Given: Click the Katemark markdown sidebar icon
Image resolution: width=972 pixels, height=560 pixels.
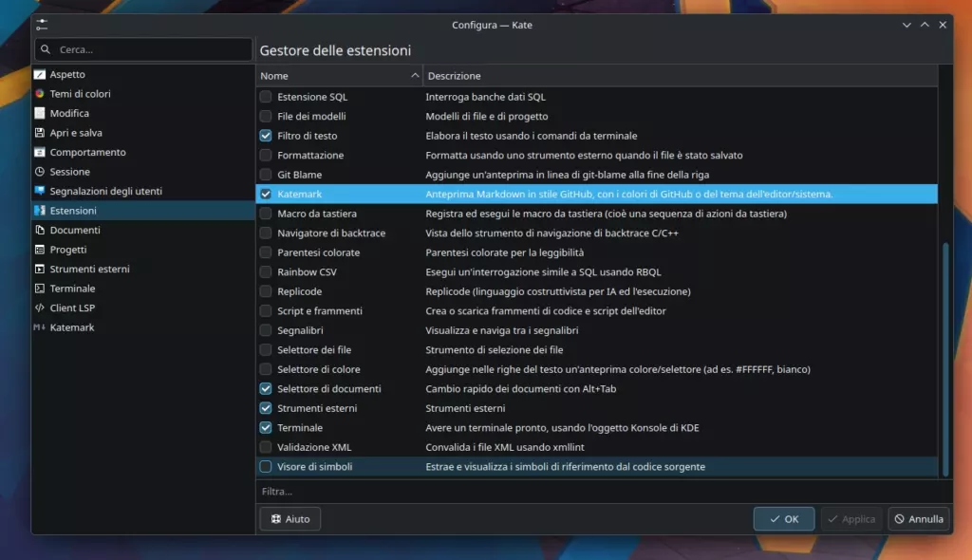Looking at the screenshot, I should pos(40,327).
